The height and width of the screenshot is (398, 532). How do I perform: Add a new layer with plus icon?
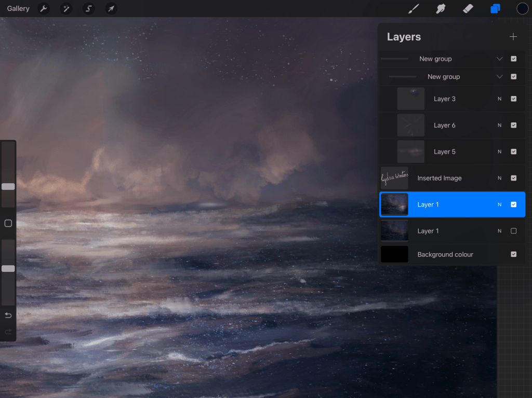click(513, 37)
